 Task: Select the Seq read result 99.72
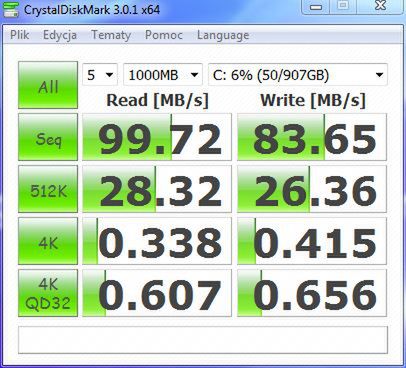click(157, 137)
